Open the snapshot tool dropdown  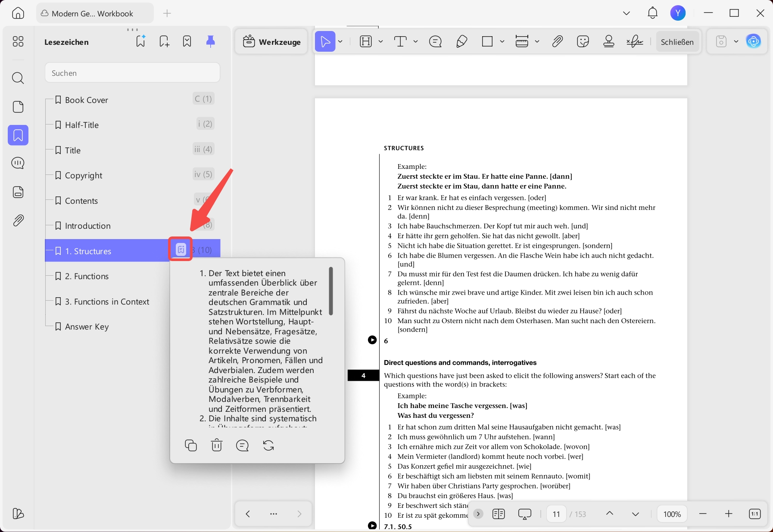(x=735, y=41)
